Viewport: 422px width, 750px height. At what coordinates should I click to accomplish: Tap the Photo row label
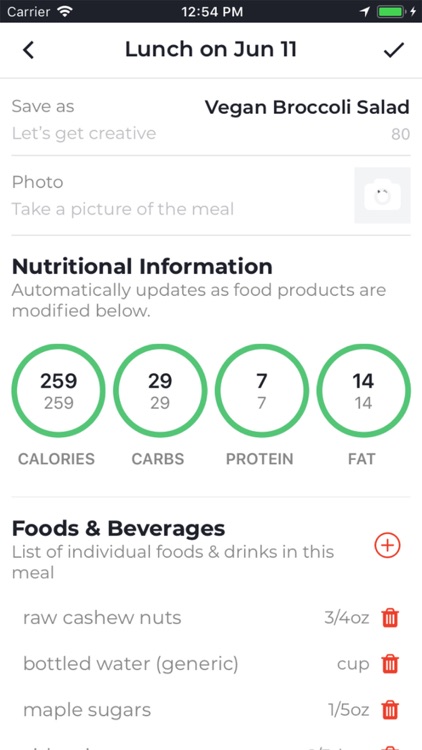coord(37,182)
